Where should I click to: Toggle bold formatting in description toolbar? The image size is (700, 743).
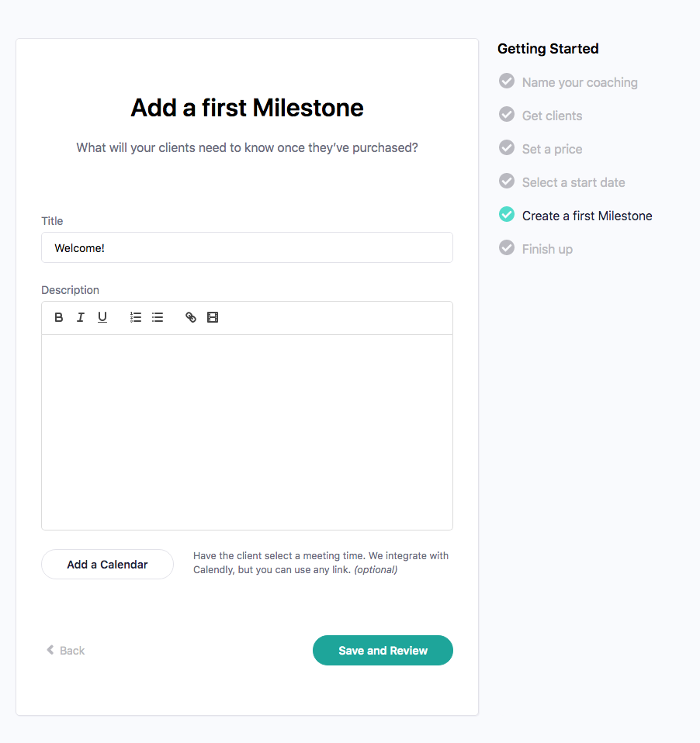coord(59,317)
